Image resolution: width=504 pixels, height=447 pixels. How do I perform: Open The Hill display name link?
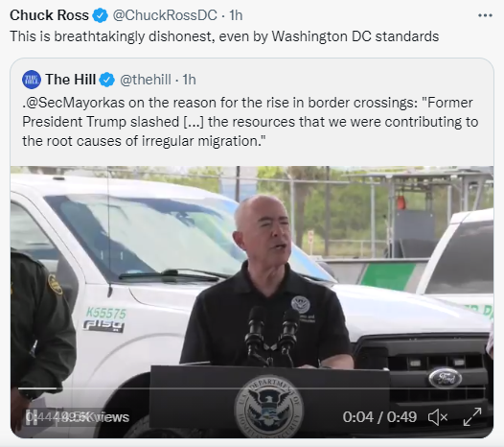click(70, 80)
